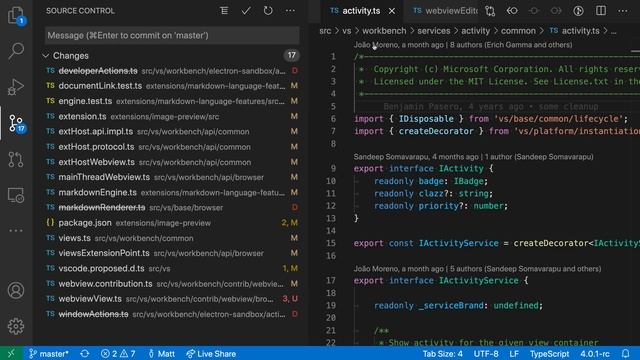The width and height of the screenshot is (640, 360).
Task: Open João Moreno 8 authors code lens
Action: point(463,45)
